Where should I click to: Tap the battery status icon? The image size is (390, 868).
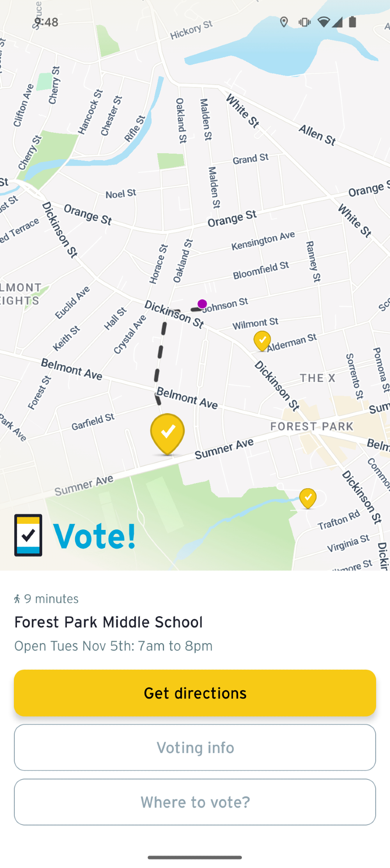click(x=353, y=22)
